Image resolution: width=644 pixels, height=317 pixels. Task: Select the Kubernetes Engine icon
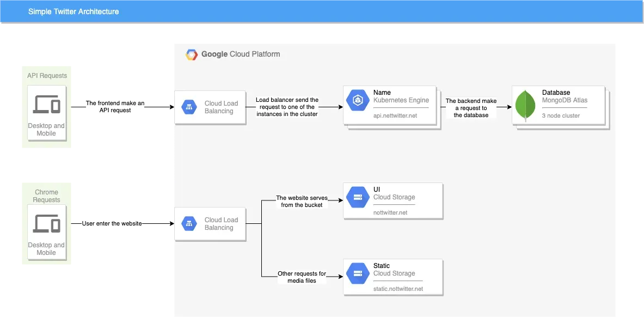(358, 100)
